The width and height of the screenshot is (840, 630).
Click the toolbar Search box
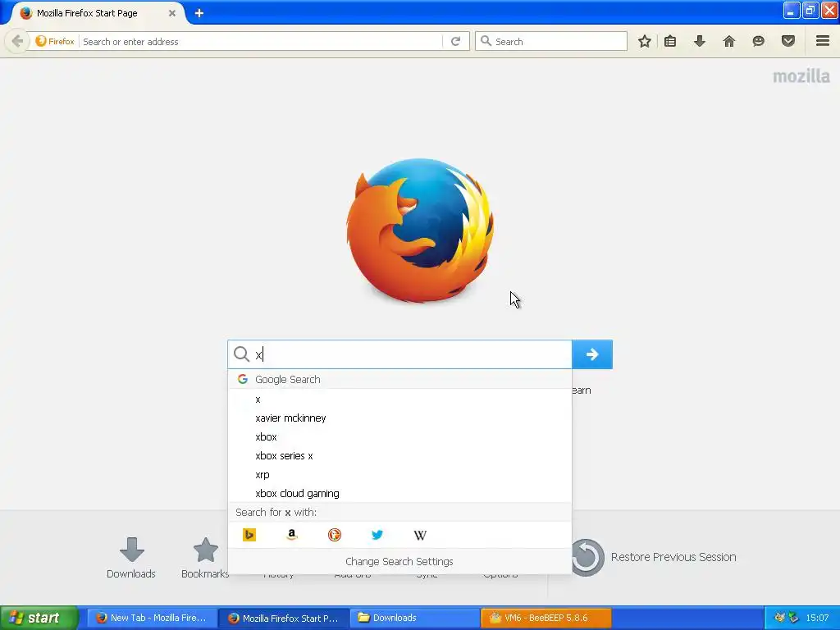point(550,41)
